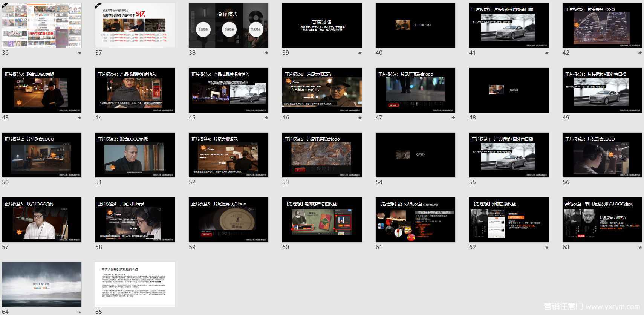The width and height of the screenshot is (644, 315).
Task: Select slide 38 titled 合作模式
Action: tap(228, 25)
